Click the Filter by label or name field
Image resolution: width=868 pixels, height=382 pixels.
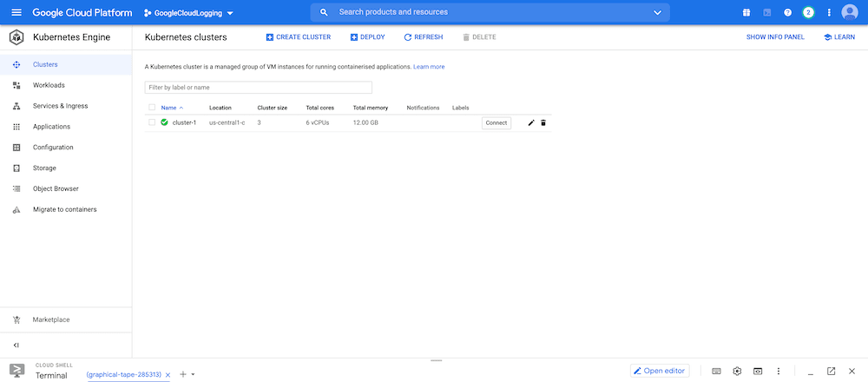(258, 88)
